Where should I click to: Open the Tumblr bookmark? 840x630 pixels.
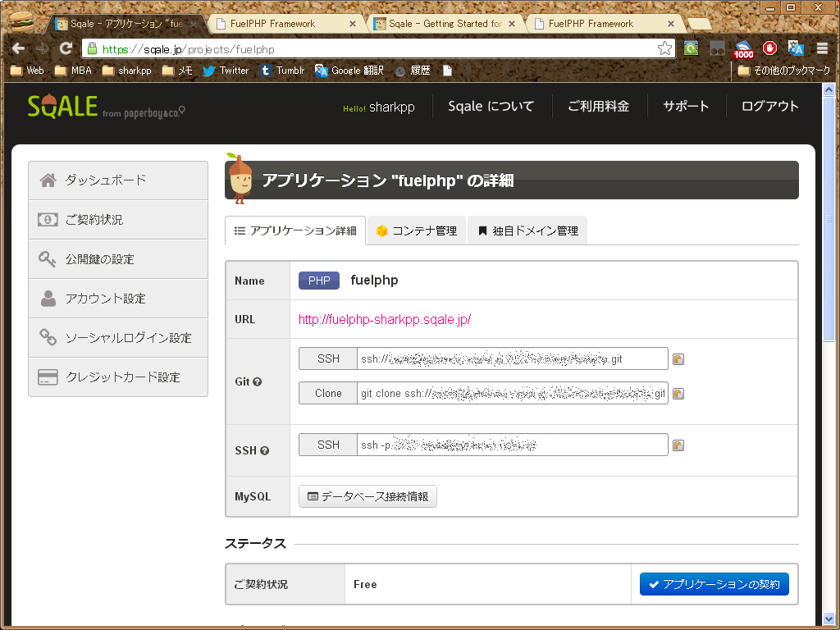click(x=282, y=71)
